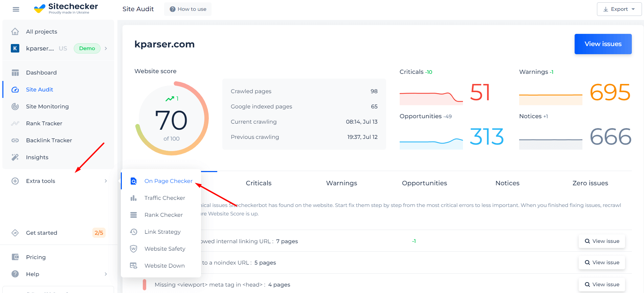
Task: Click the Get started diamond icon
Action: (15, 233)
